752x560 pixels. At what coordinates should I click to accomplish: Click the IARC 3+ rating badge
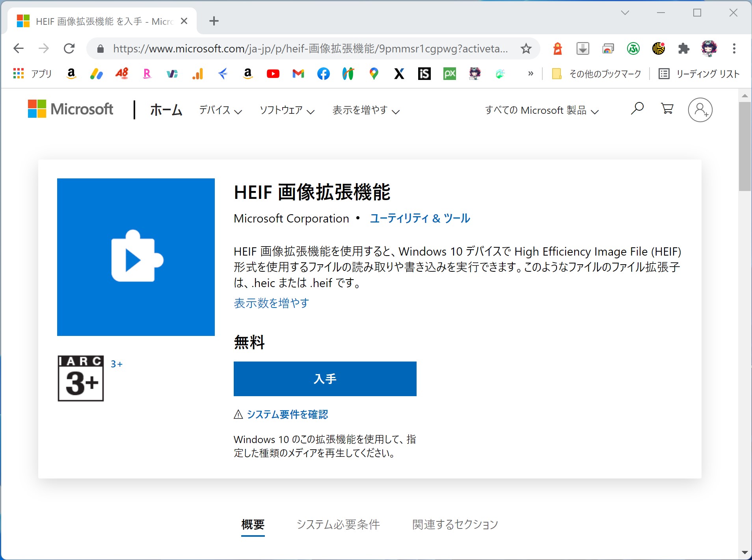81,378
